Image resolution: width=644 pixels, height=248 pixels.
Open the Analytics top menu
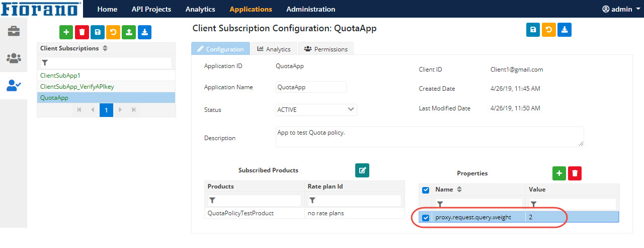pyautogui.click(x=200, y=9)
